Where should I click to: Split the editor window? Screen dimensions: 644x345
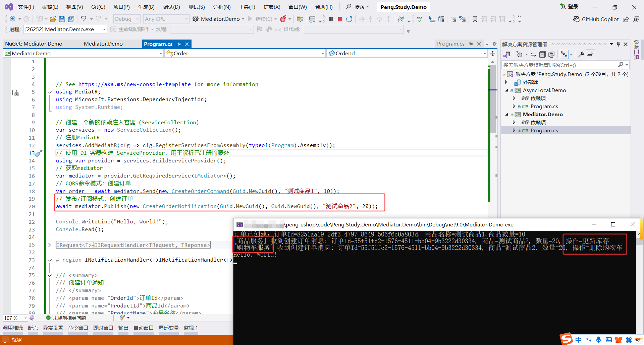pyautogui.click(x=493, y=54)
